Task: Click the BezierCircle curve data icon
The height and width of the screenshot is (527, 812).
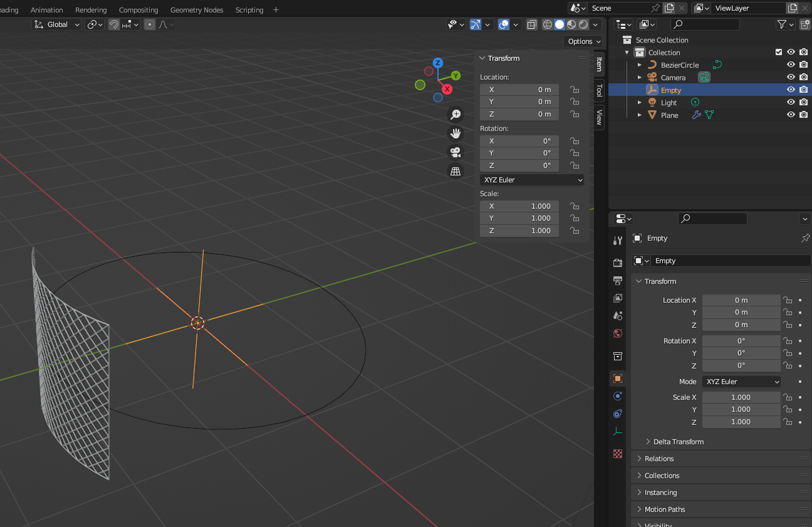Action: (717, 65)
